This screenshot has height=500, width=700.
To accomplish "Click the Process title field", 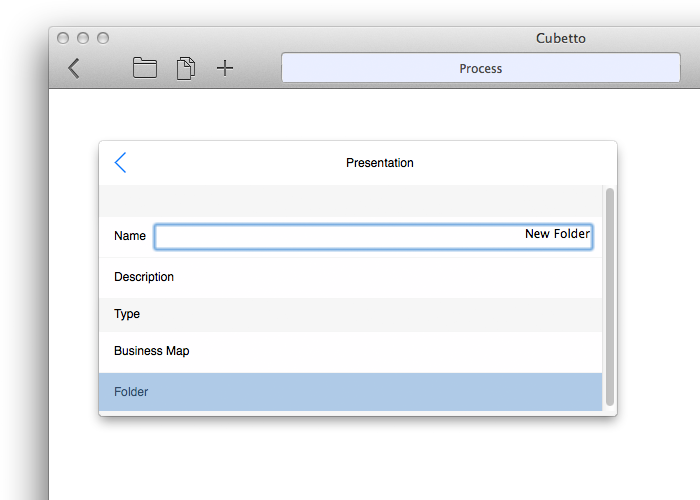I will coord(481,68).
